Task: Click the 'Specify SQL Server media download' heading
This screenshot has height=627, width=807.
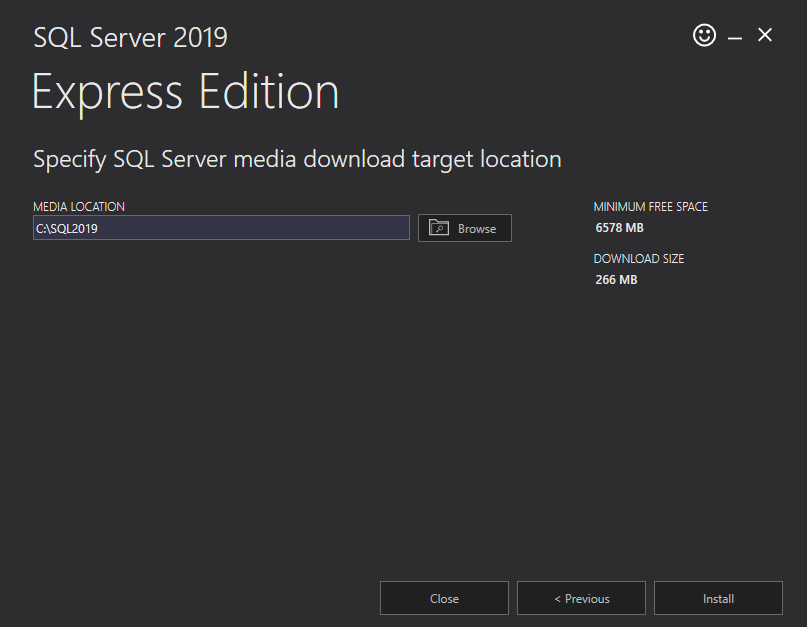Action: pyautogui.click(x=297, y=160)
